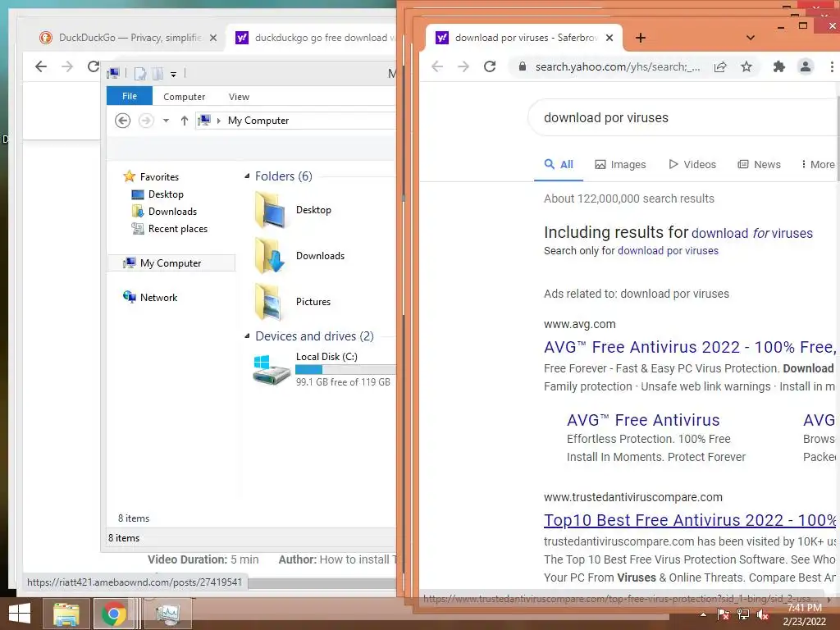The height and width of the screenshot is (630, 840).
Task: Click Local Disk (C:) usage bar
Action: pyautogui.click(x=345, y=370)
